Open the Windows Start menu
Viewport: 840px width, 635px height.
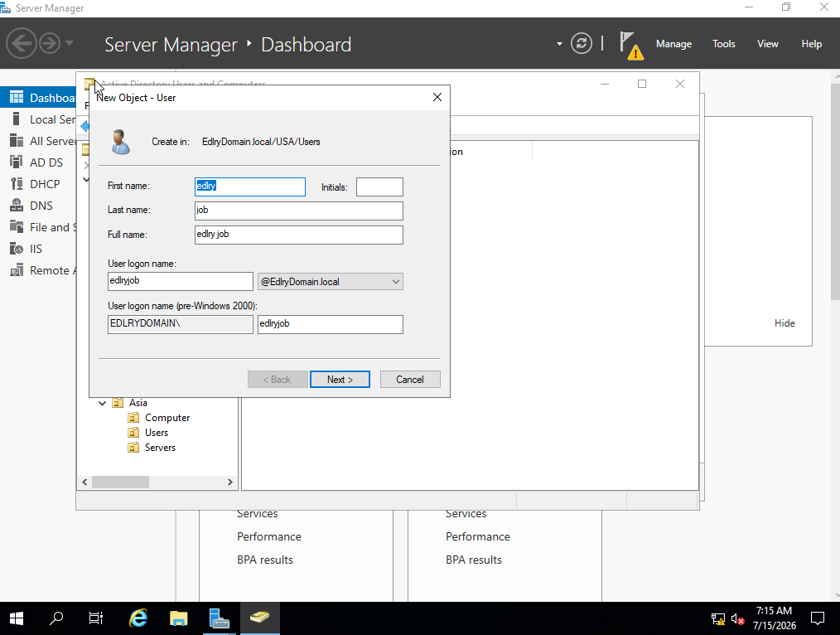coord(16,618)
